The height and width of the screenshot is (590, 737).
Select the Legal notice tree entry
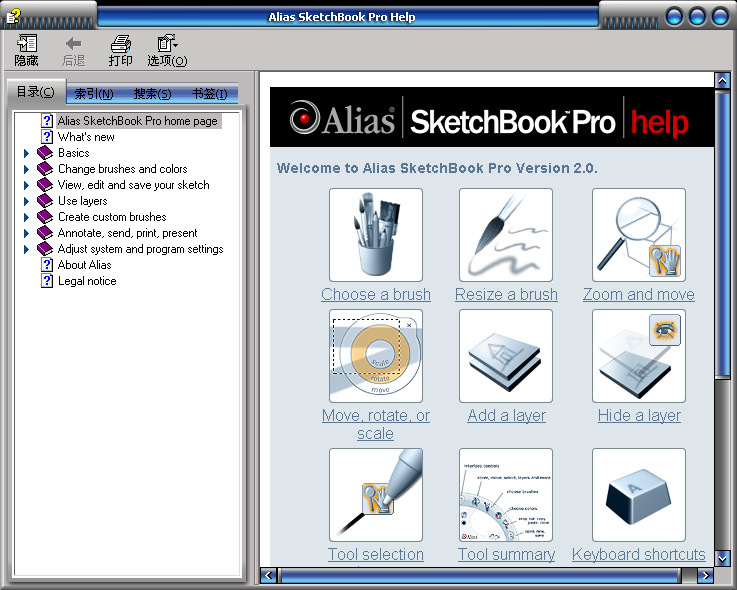pyautogui.click(x=87, y=281)
